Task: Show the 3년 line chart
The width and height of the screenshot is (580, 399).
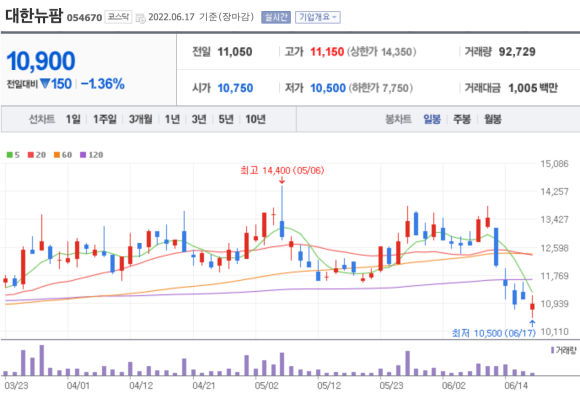Action: point(199,119)
